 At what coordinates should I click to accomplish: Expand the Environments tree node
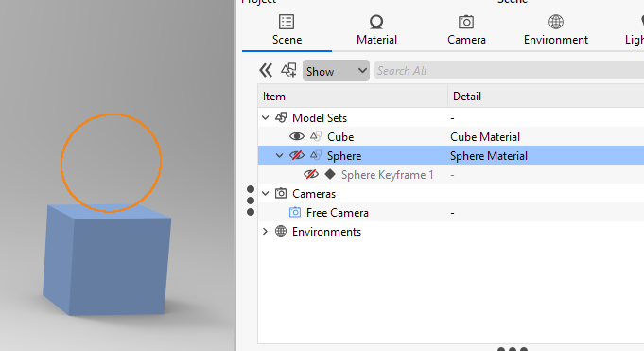pos(266,232)
